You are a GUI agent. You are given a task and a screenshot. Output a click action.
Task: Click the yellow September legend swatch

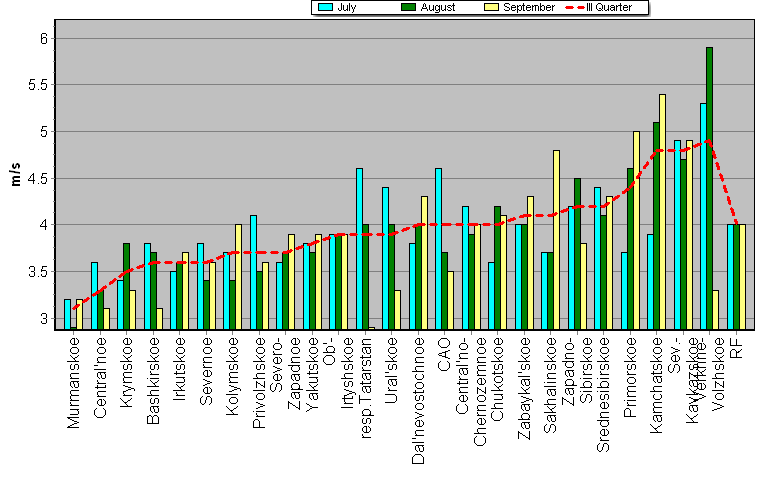(491, 7)
